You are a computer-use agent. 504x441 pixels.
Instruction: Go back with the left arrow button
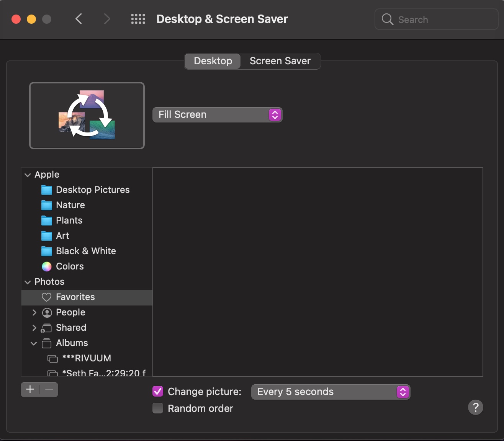(x=79, y=19)
